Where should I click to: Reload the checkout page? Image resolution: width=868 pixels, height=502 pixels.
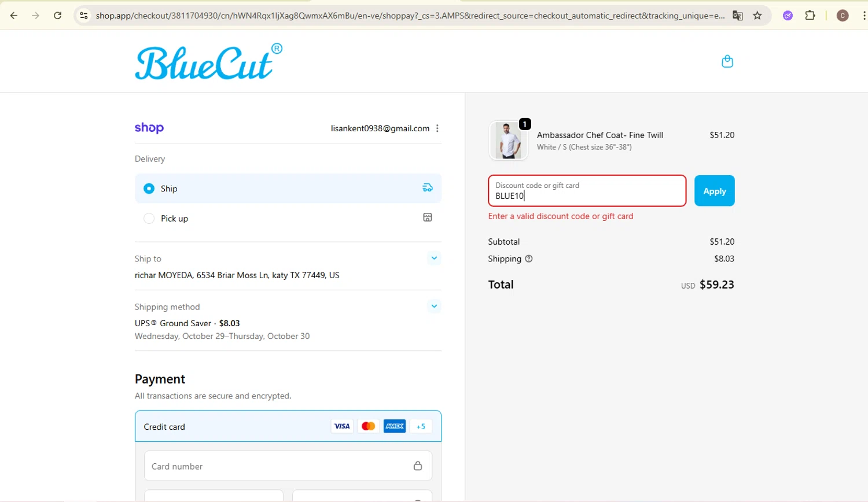click(x=57, y=16)
